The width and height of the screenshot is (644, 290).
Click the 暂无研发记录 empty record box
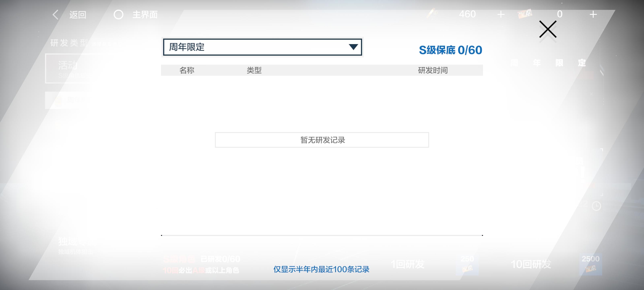click(322, 140)
